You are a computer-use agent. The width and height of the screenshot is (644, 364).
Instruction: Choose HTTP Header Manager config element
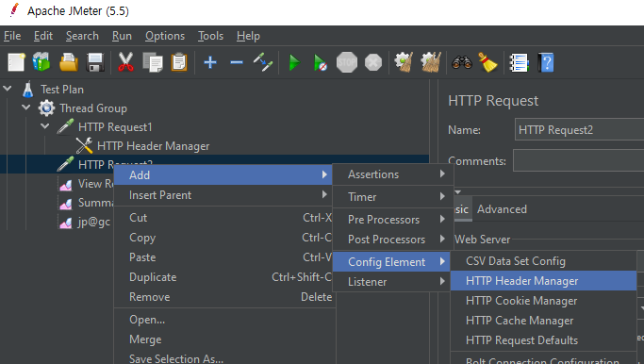(543, 281)
